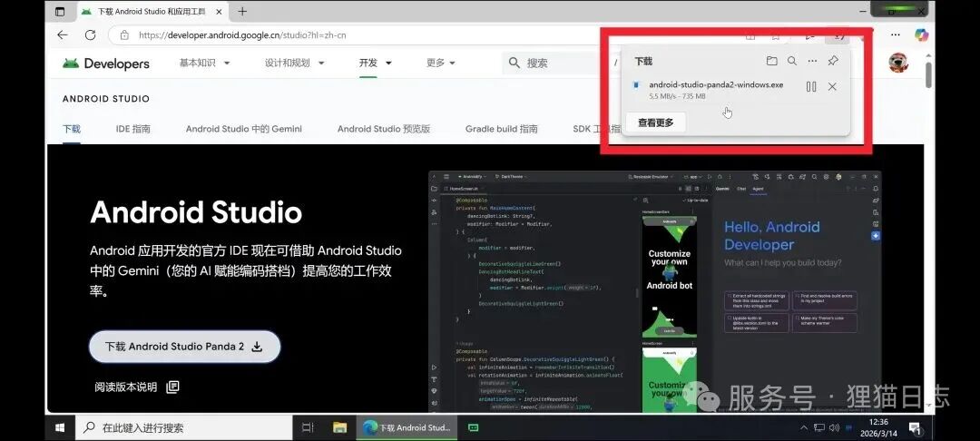Open the notification center icon
980x441 pixels.
[915, 428]
